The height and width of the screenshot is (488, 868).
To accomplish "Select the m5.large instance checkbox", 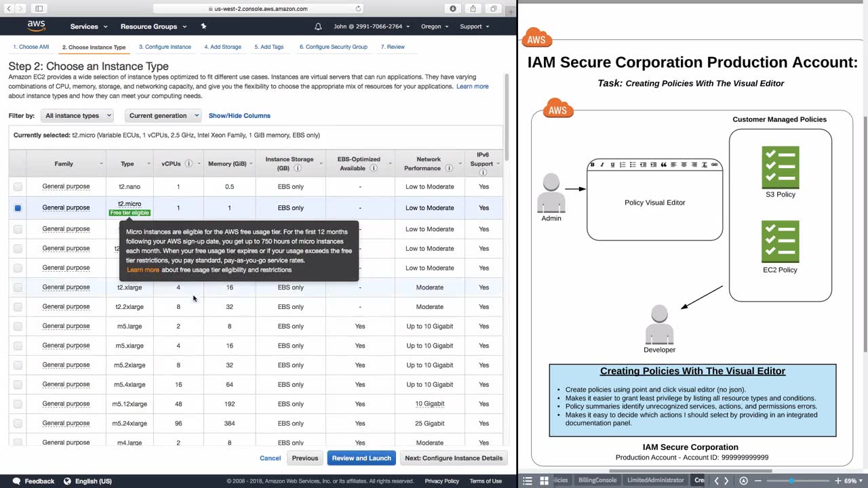I will click(18, 327).
